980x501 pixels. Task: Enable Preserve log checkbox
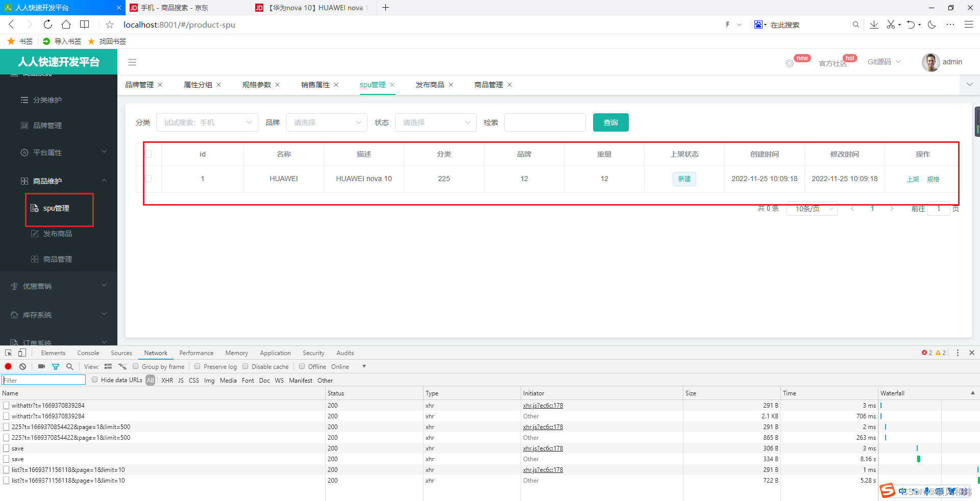click(x=198, y=366)
